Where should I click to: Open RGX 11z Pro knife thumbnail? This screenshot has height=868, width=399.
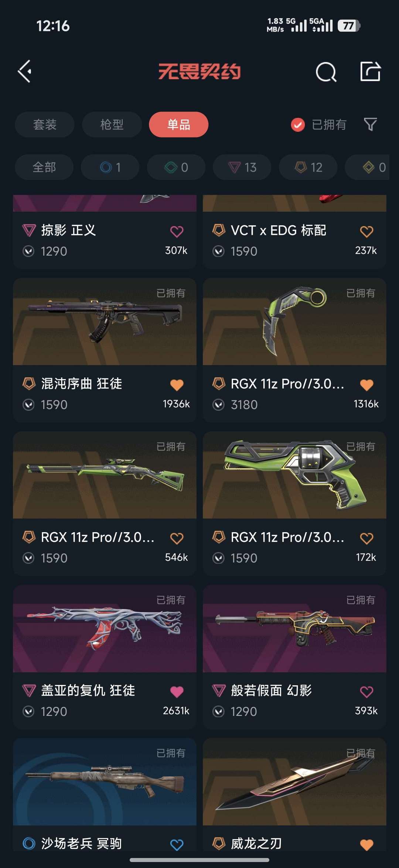click(294, 321)
